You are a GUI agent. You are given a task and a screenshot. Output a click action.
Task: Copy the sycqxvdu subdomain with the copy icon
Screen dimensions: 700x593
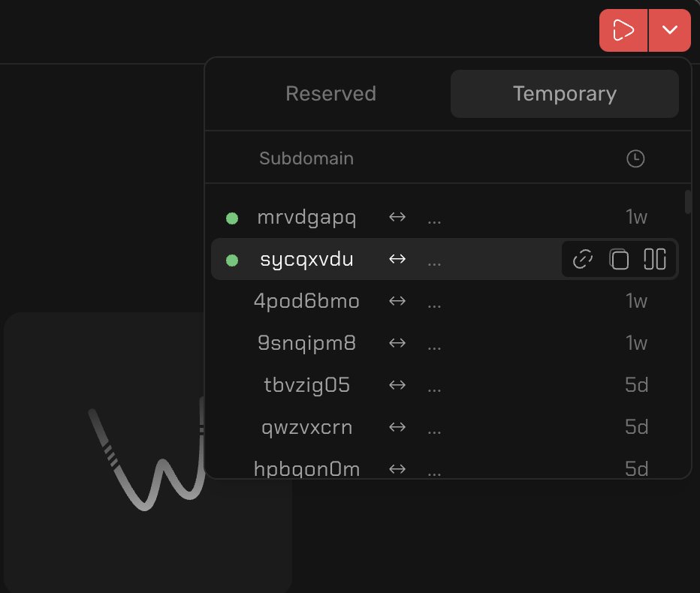click(619, 260)
